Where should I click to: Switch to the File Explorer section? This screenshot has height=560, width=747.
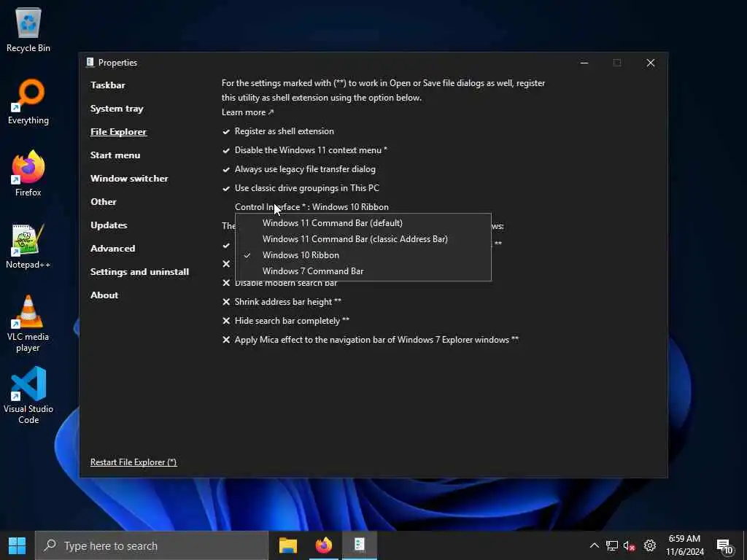[x=118, y=132]
